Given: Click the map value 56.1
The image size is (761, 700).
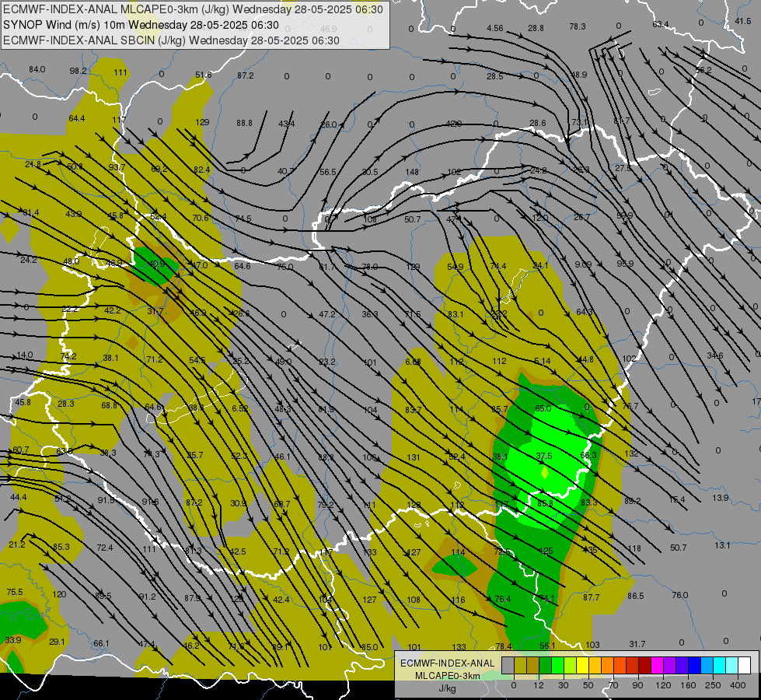Looking at the screenshot, I should (x=547, y=646).
